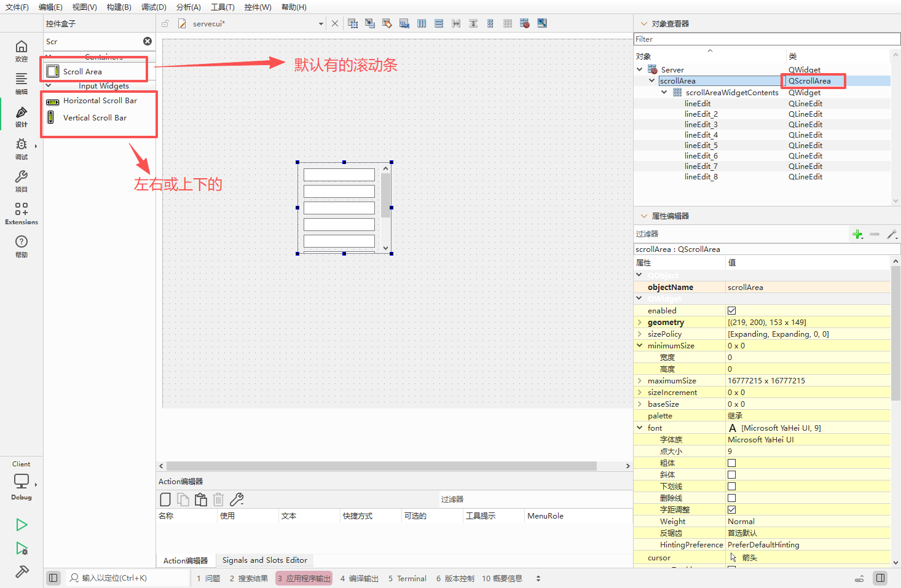Image resolution: width=901 pixels, height=588 pixels.
Task: Click the Adjust Size icon
Action: [x=542, y=23]
